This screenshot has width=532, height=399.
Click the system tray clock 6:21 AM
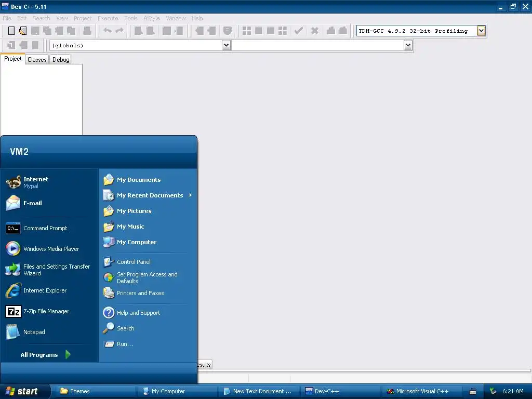click(x=513, y=391)
